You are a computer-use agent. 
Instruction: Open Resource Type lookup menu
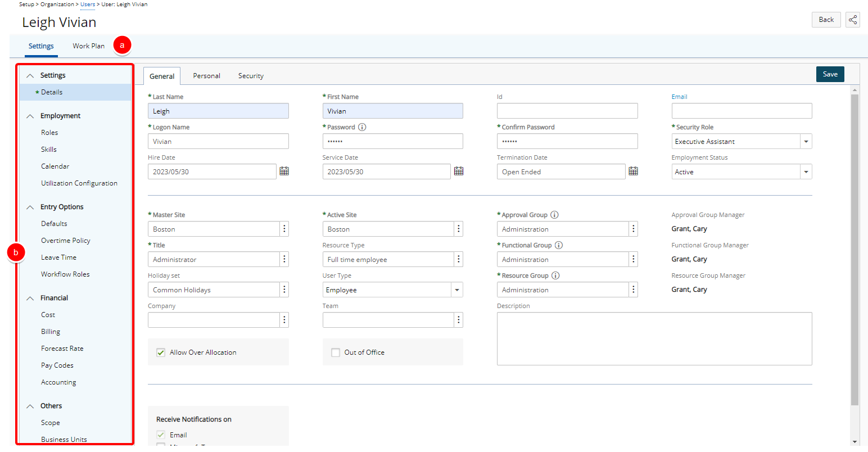pyautogui.click(x=459, y=259)
